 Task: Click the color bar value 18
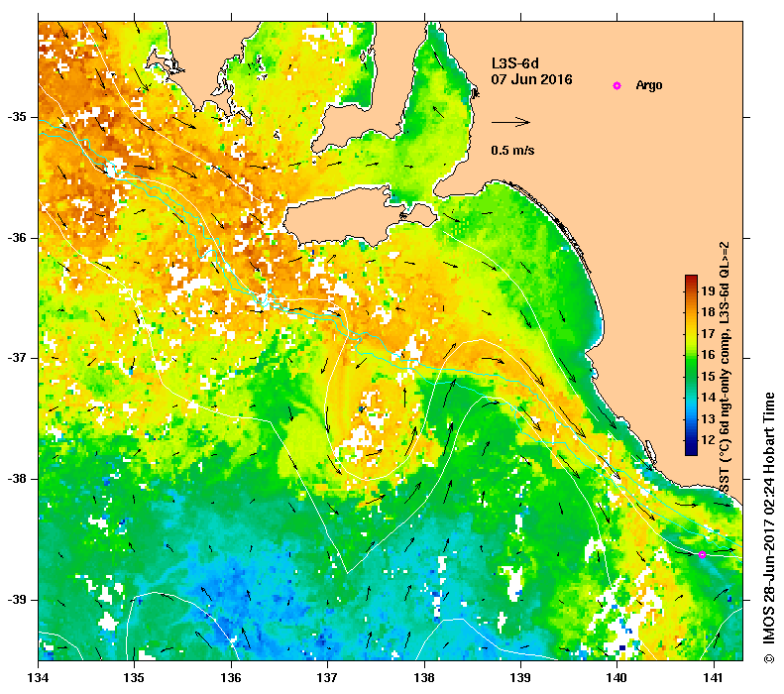708,312
